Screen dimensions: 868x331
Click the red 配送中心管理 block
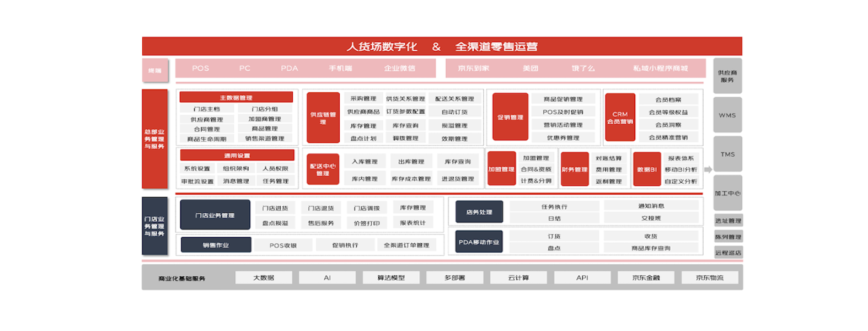coord(323,169)
